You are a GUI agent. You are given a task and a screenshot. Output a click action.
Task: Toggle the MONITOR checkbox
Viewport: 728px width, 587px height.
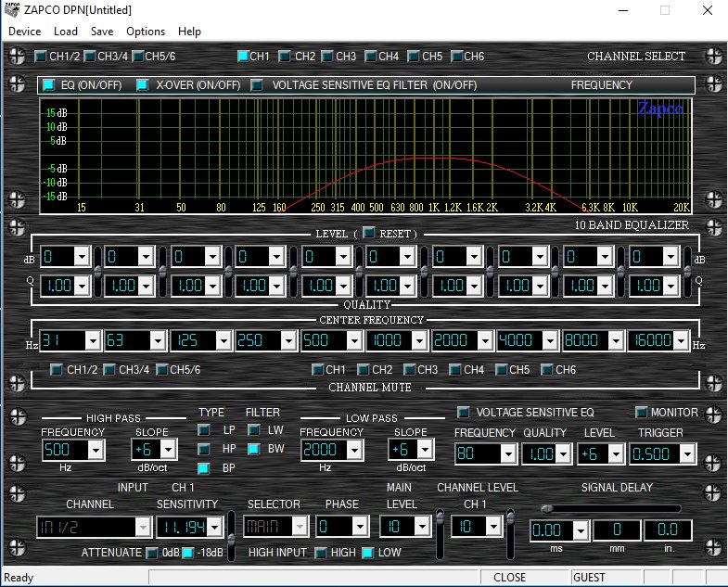pyautogui.click(x=641, y=412)
